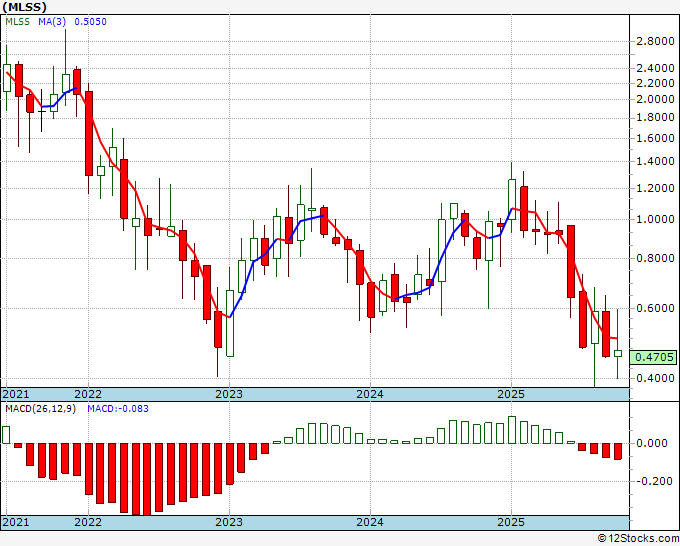This screenshot has width=680, height=546.
Task: Click 2024 on the MACD time axis
Action: tap(370, 522)
